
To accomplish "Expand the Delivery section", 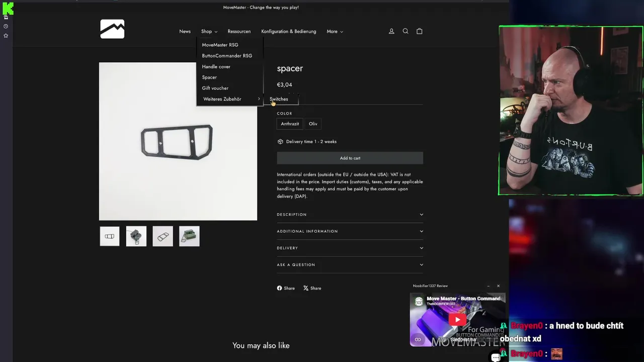I will point(350,248).
